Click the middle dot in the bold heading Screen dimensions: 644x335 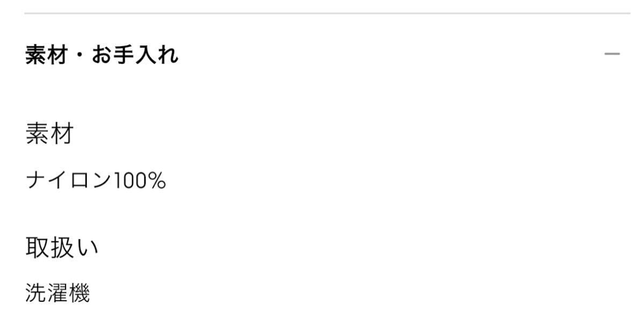click(79, 55)
